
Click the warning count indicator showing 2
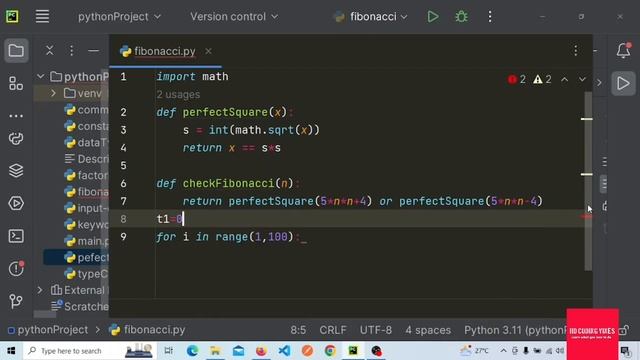542,79
